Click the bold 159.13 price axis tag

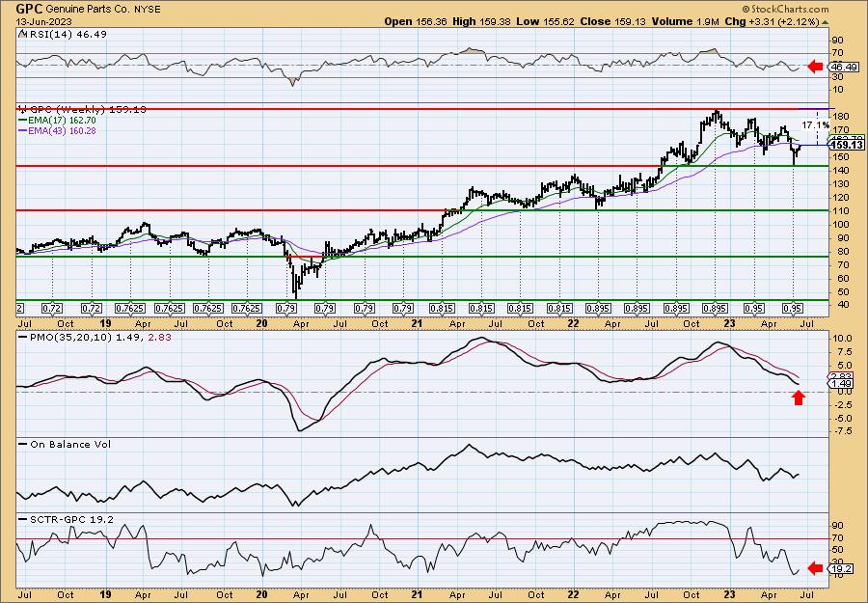tap(847, 145)
